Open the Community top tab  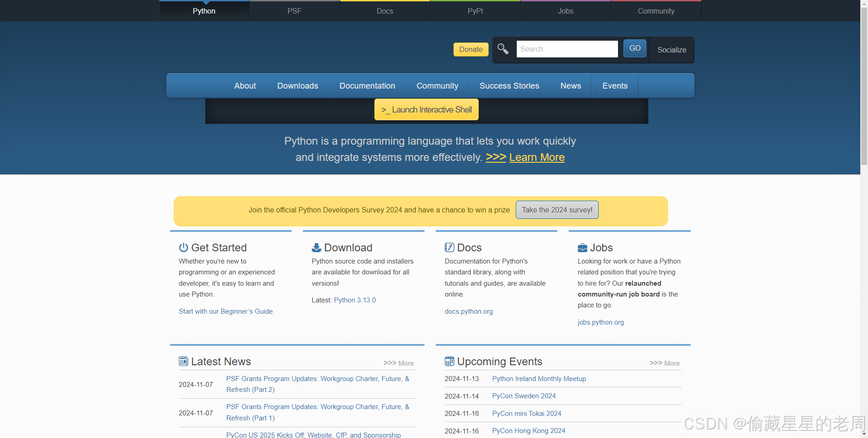tap(656, 11)
